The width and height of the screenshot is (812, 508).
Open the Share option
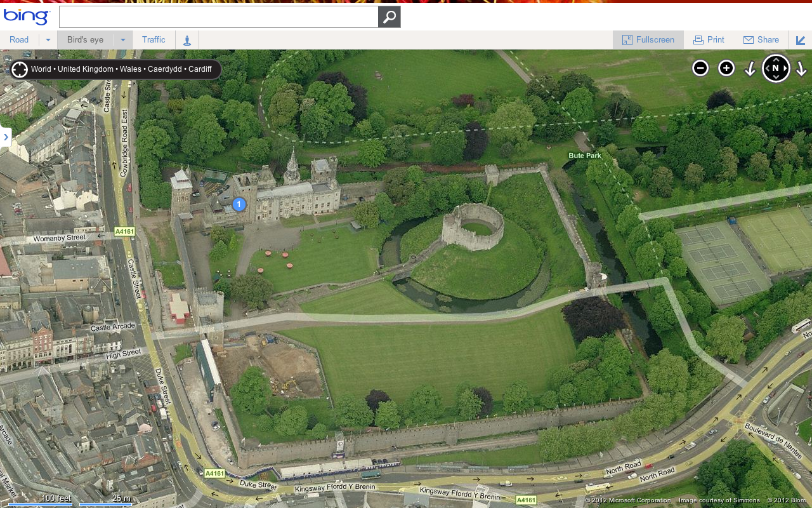pos(761,39)
